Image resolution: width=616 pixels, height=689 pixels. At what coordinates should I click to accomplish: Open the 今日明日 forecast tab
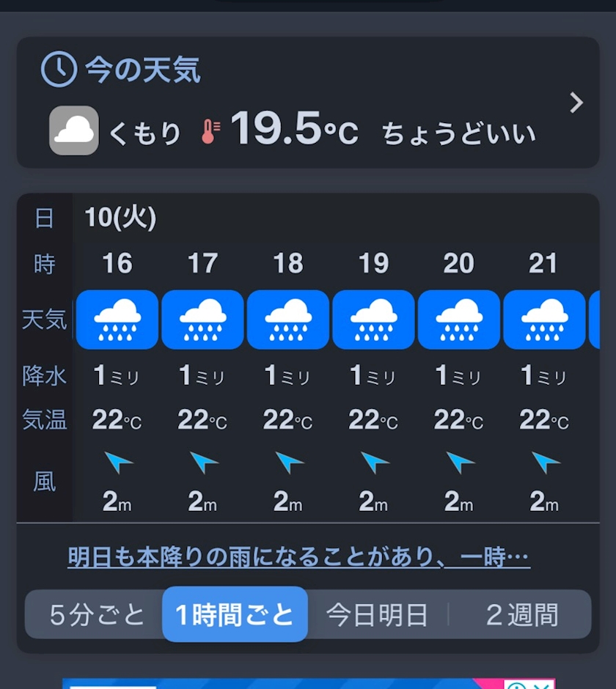click(377, 615)
